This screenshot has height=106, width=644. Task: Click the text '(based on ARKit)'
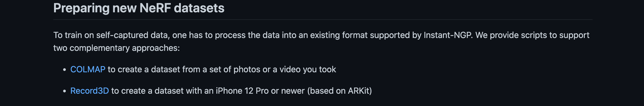[339, 91]
